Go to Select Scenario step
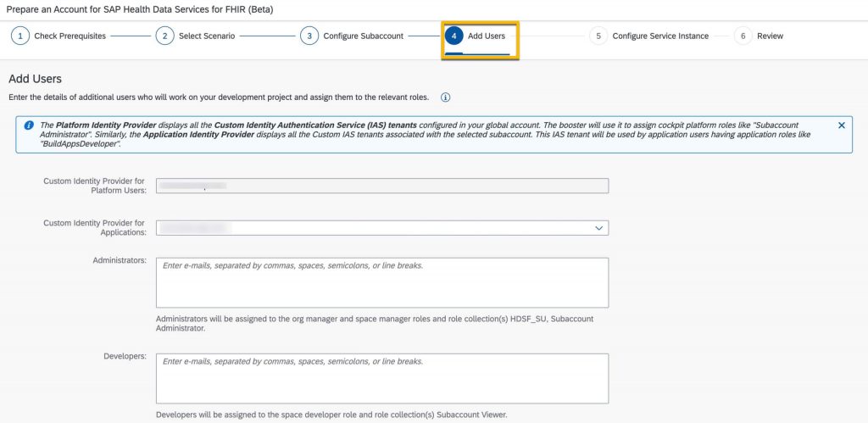 (x=207, y=36)
